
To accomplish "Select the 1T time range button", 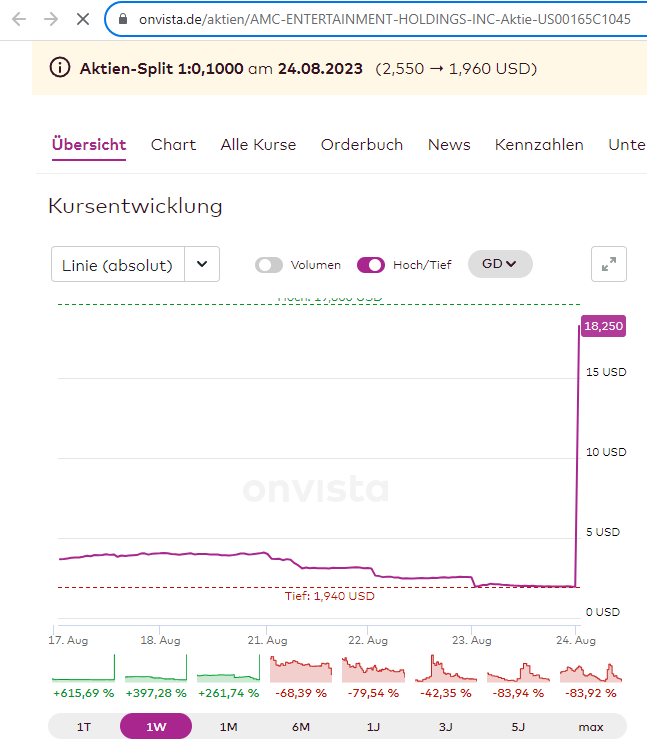I will [x=84, y=727].
